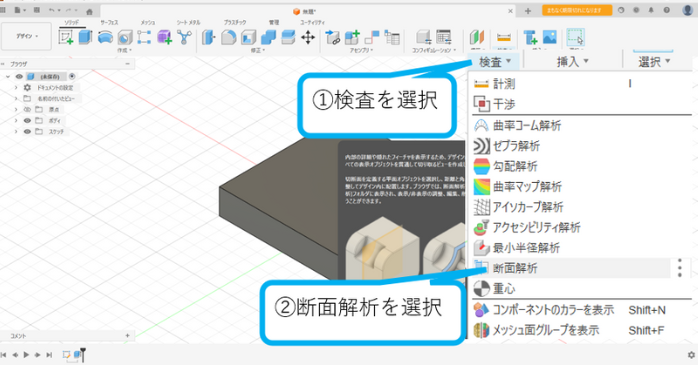Click the orange trial expiry button
This screenshot has width=698, height=365.
[577, 10]
